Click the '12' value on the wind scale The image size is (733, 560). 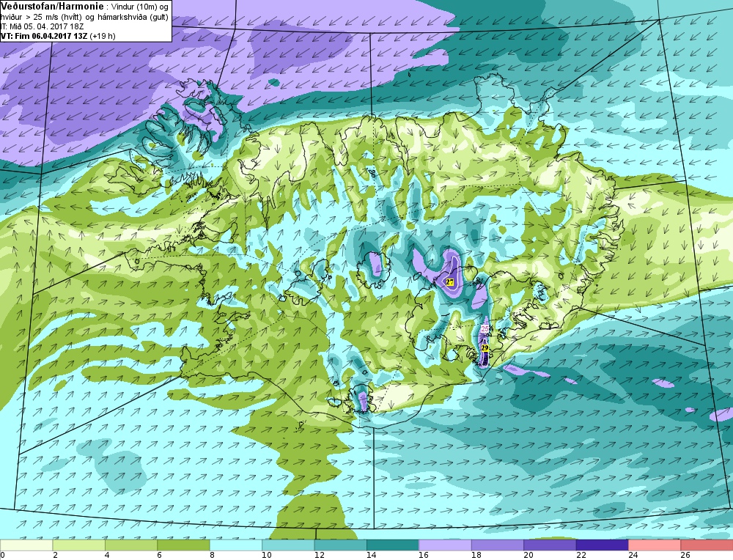tap(318, 556)
